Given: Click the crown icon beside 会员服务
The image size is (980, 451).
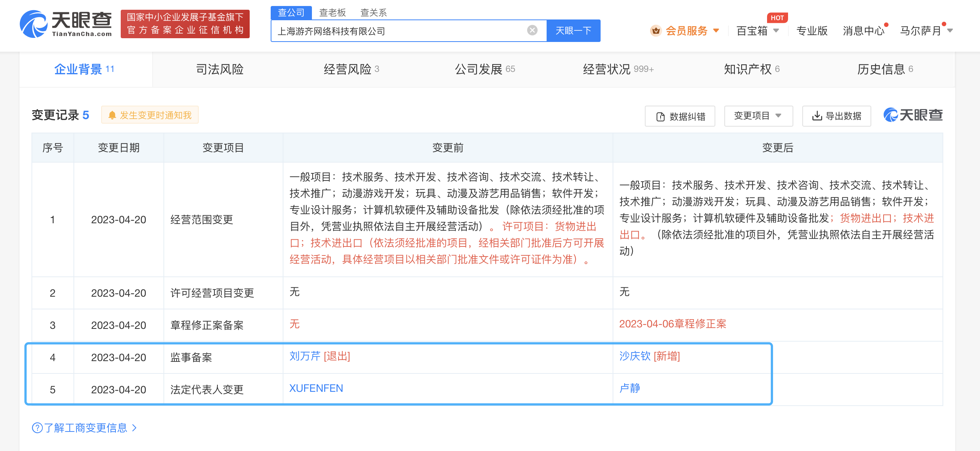Looking at the screenshot, I should coord(655,30).
